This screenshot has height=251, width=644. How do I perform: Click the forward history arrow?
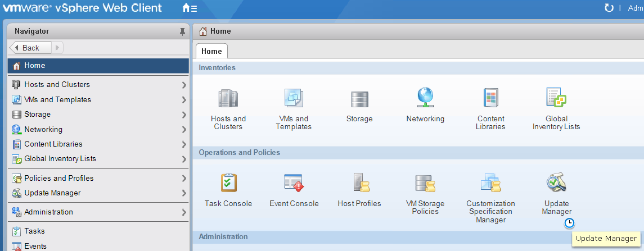pos(57,48)
